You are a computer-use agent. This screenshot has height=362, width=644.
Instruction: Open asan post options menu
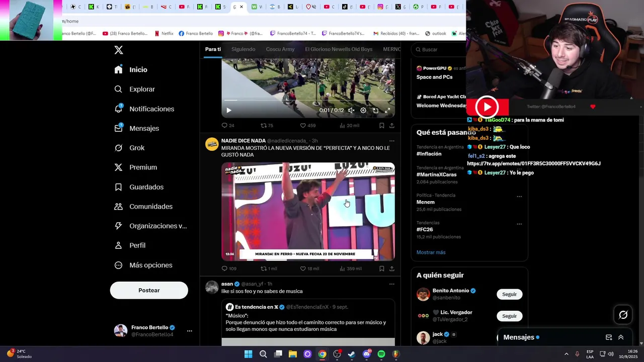click(391, 284)
